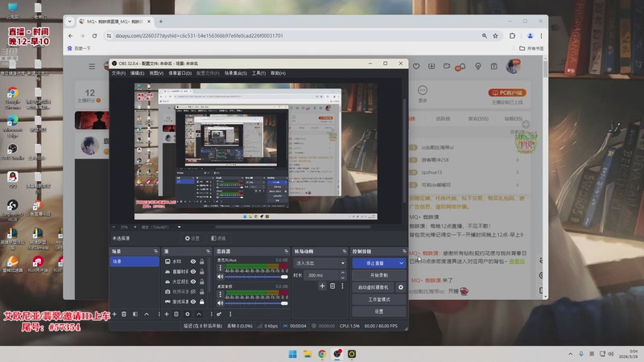Remove the transition with trash icon
The height and width of the screenshot is (362, 644).
(x=332, y=286)
